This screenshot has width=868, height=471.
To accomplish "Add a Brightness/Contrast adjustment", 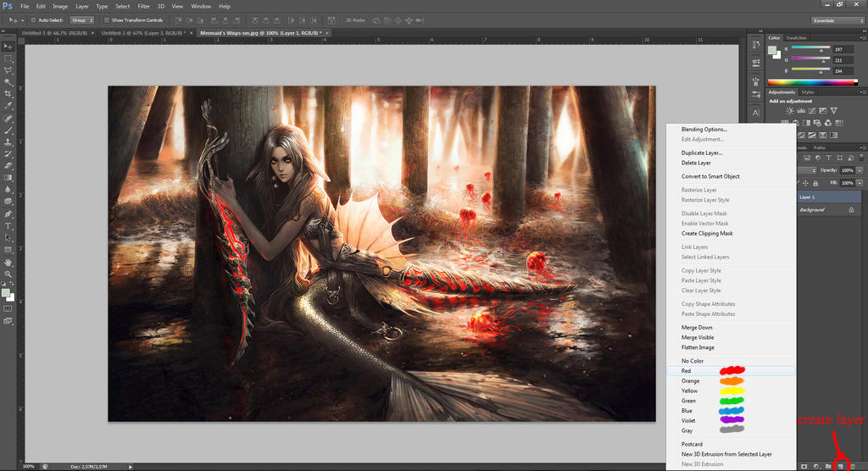I will [x=790, y=111].
